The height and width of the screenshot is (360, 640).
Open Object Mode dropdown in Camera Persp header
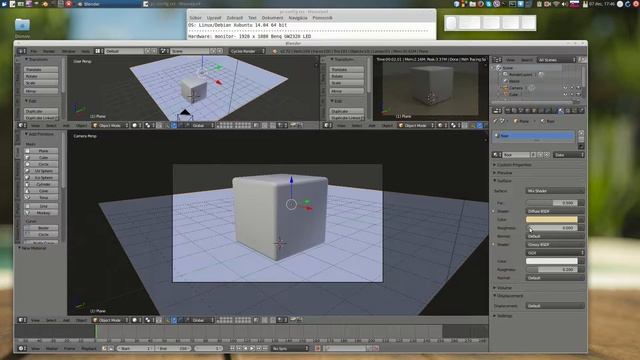[110, 320]
